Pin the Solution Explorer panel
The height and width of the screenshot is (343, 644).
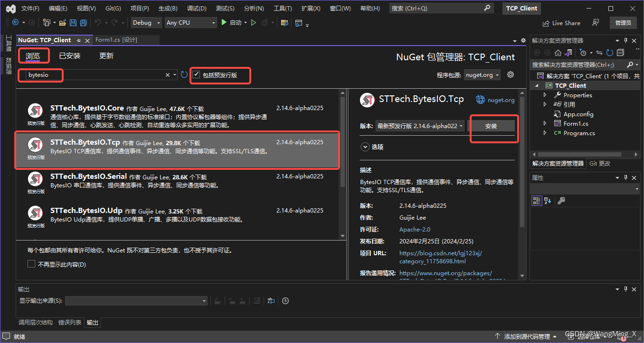point(626,41)
